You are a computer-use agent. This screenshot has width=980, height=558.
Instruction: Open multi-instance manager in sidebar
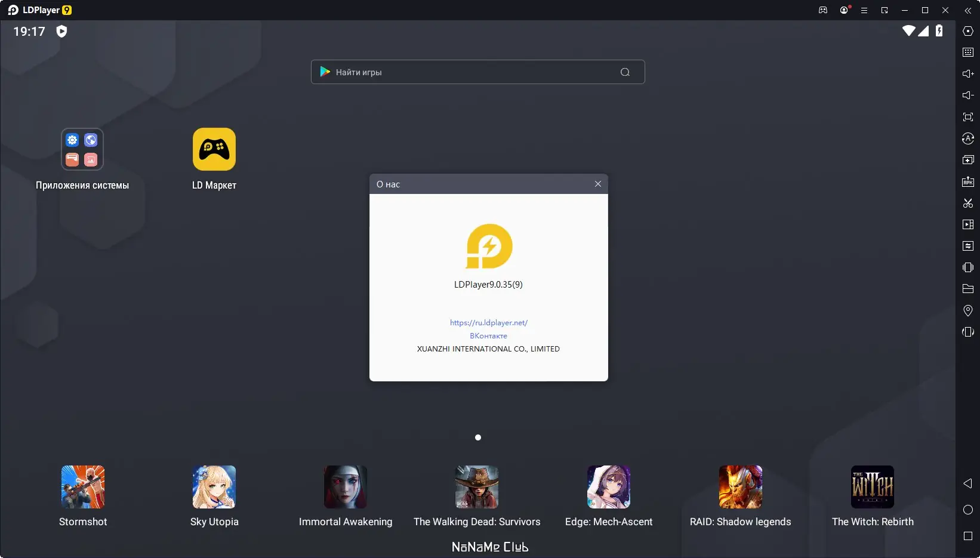[968, 160]
